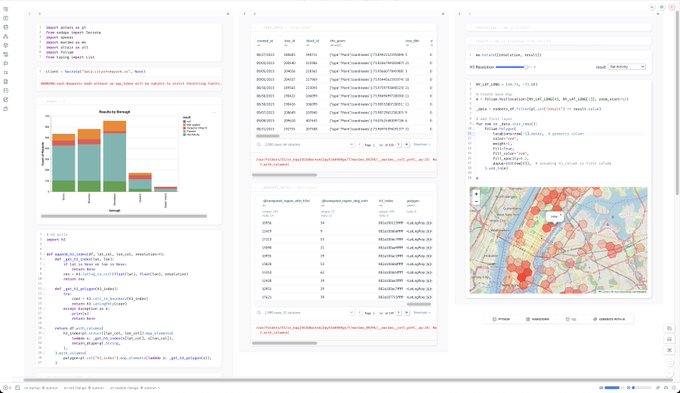The height and width of the screenshot is (393, 680).
Task: Open the packages sidebar icon
Action: pos(6,45)
